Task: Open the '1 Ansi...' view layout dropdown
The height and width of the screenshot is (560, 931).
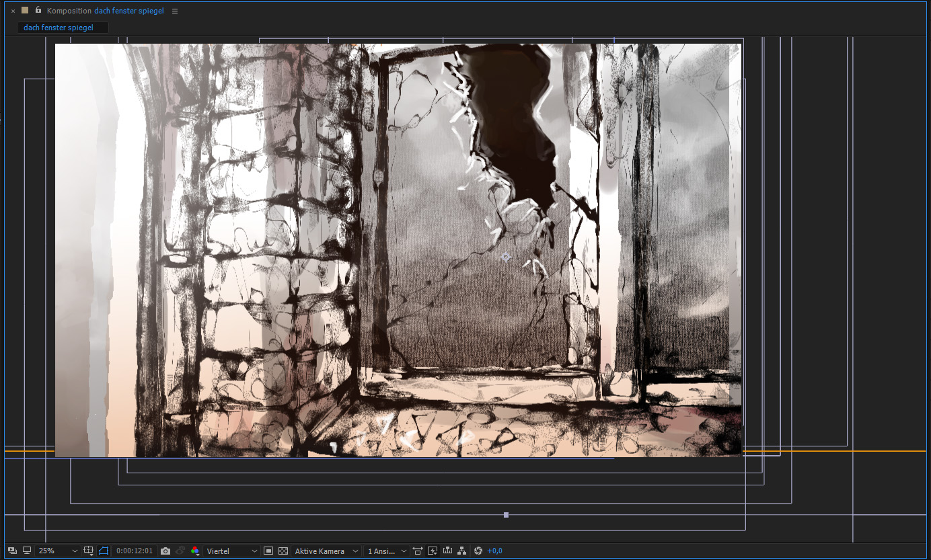Action: click(x=387, y=551)
